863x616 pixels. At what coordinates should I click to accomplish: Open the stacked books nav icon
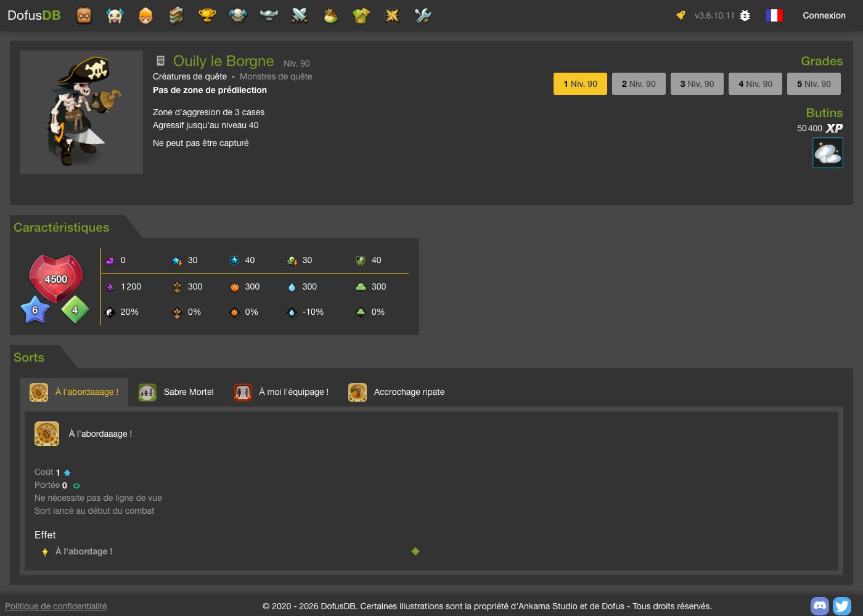[x=176, y=15]
